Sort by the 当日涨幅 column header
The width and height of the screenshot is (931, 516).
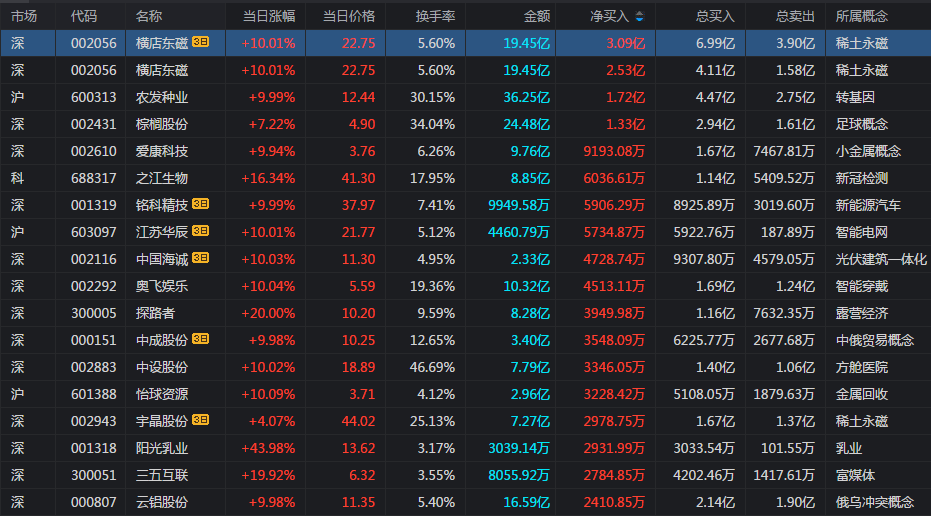click(269, 17)
